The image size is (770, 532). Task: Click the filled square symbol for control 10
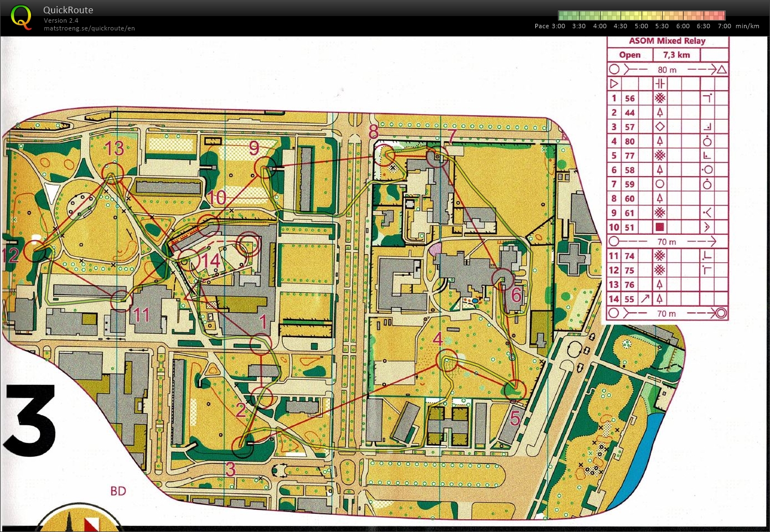click(659, 227)
